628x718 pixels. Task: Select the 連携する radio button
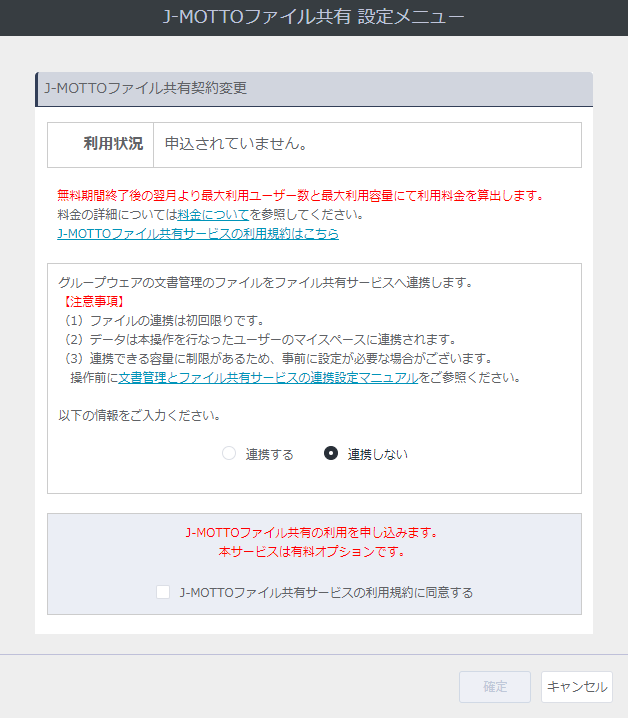click(x=229, y=454)
